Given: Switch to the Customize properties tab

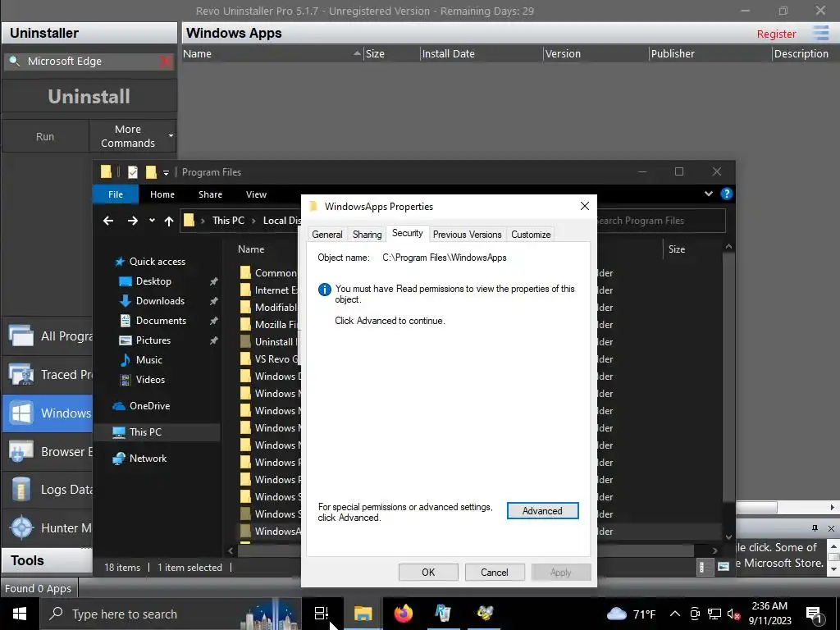Looking at the screenshot, I should click(531, 235).
